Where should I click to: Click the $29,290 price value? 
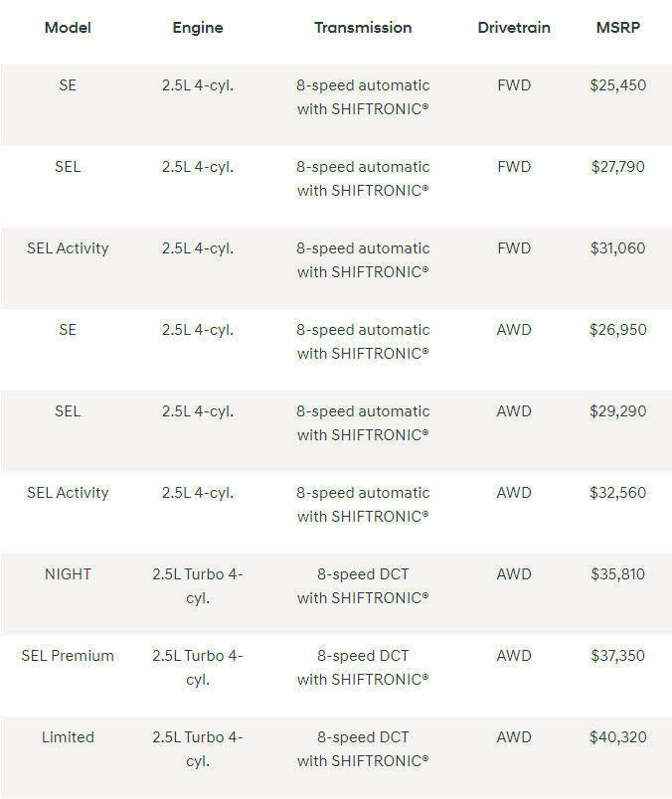click(x=617, y=411)
